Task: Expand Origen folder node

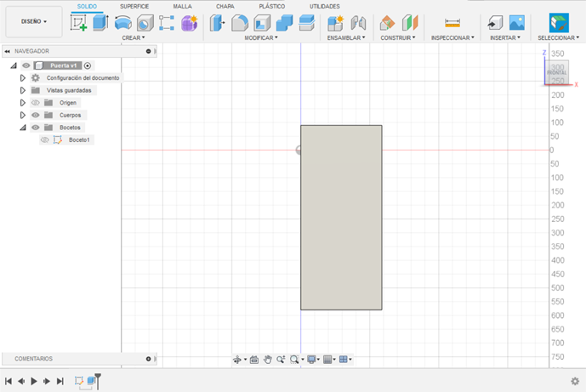Action: 23,103
